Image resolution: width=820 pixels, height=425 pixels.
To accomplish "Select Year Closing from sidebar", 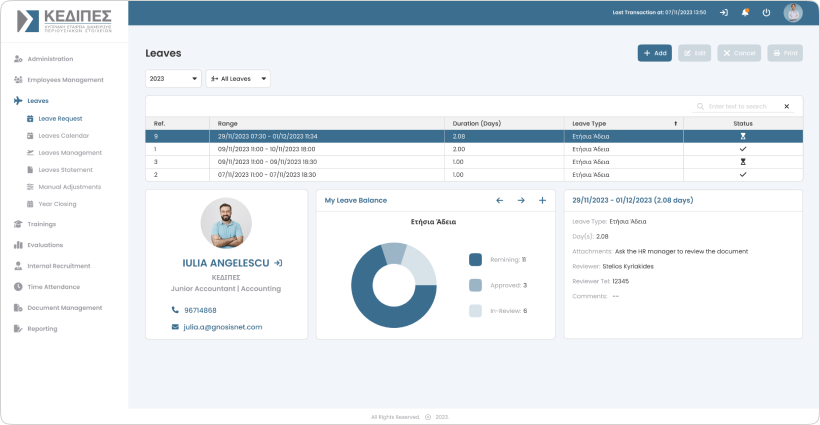I will click(58, 203).
